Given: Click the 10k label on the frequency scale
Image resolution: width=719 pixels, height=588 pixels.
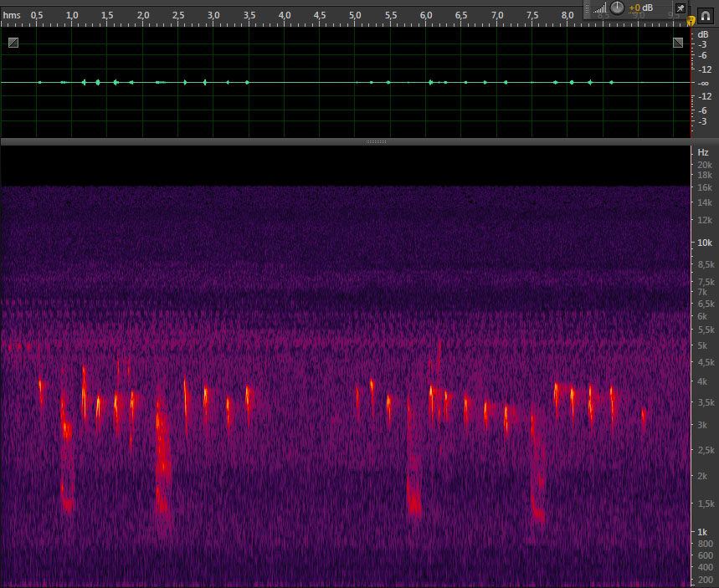Looking at the screenshot, I should 705,243.
